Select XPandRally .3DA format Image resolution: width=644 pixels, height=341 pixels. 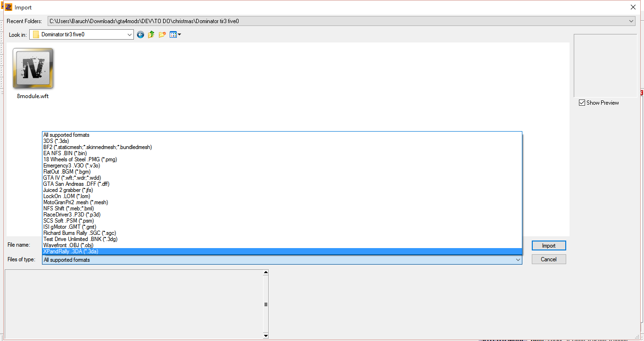[x=282, y=251]
